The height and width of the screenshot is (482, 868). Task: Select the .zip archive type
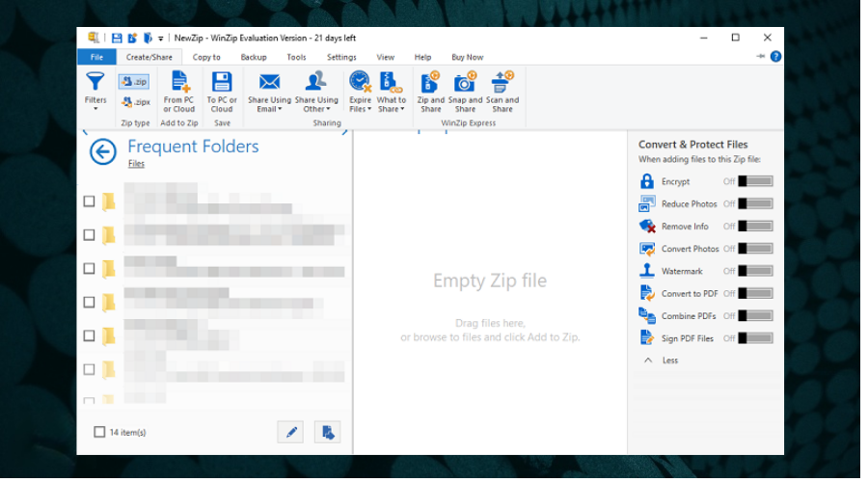pos(134,82)
